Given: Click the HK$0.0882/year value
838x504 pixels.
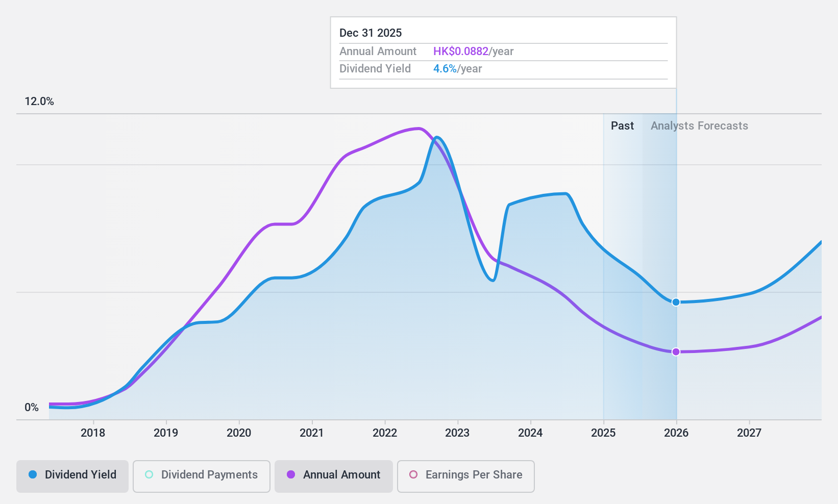Looking at the screenshot, I should (x=473, y=51).
